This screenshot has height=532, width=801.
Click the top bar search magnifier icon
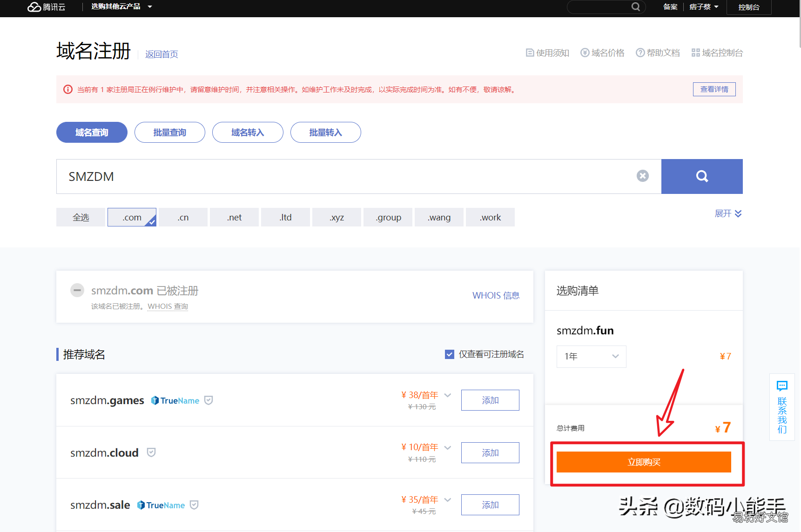(x=635, y=7)
